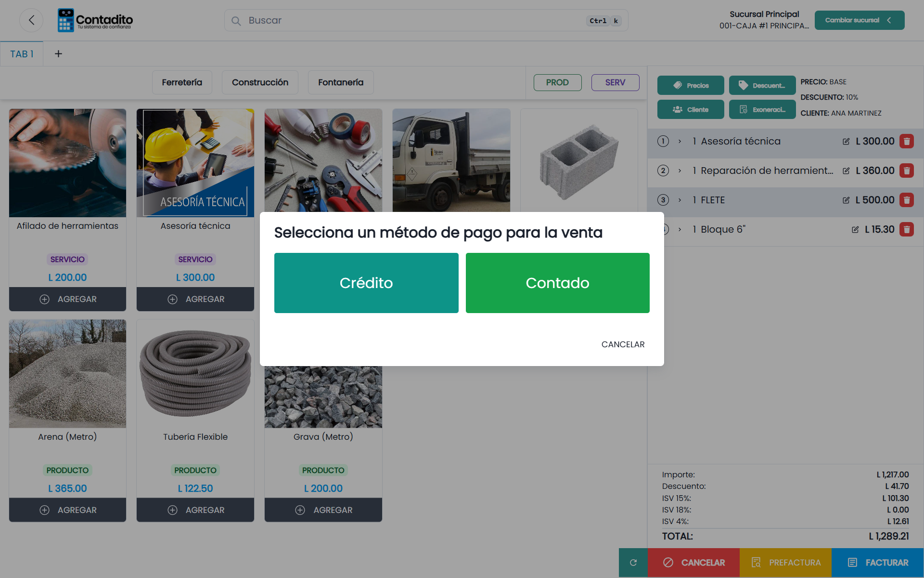Choose the Crédito payment method
Image resolution: width=924 pixels, height=578 pixels.
click(x=366, y=283)
